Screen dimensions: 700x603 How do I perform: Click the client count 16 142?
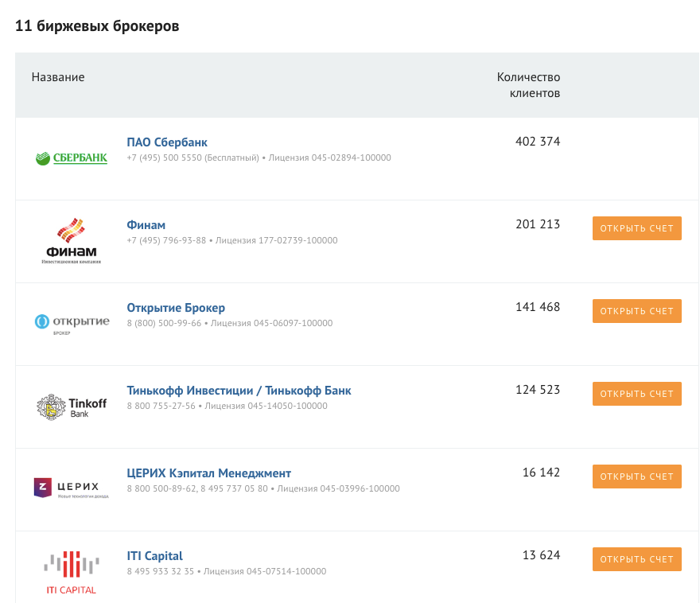tap(542, 473)
